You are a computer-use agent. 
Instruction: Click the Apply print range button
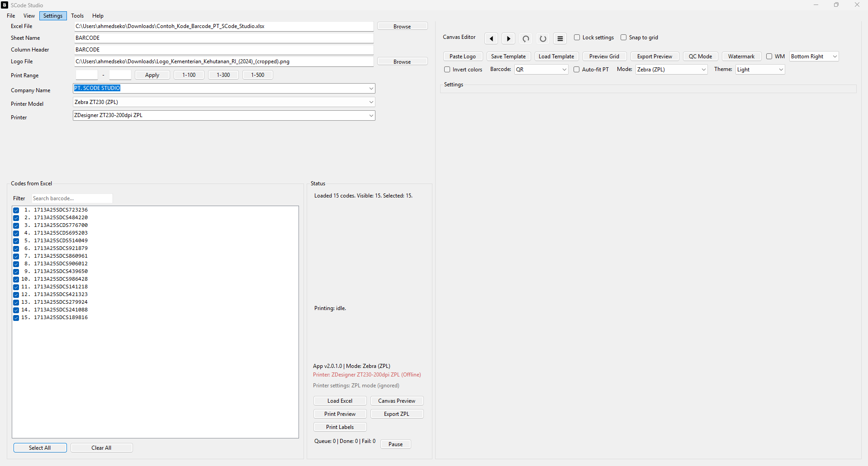152,75
